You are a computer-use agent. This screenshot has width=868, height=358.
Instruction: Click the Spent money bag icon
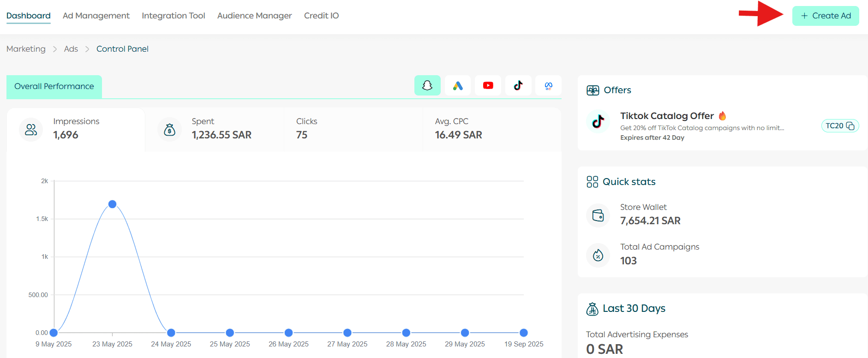[169, 130]
